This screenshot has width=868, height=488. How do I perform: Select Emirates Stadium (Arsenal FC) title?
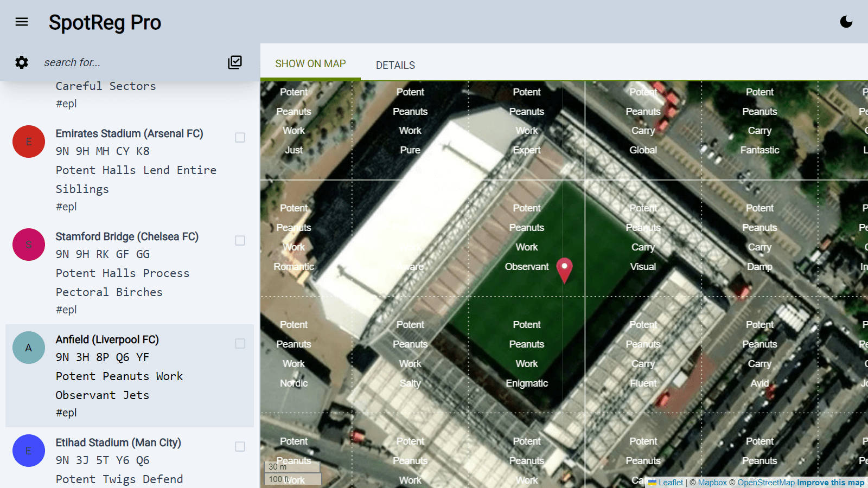pos(129,133)
